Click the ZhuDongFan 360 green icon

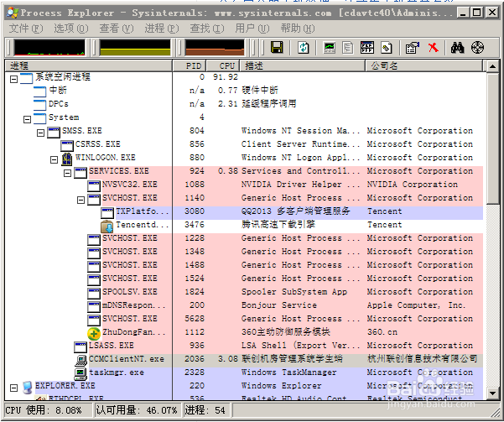tap(94, 333)
